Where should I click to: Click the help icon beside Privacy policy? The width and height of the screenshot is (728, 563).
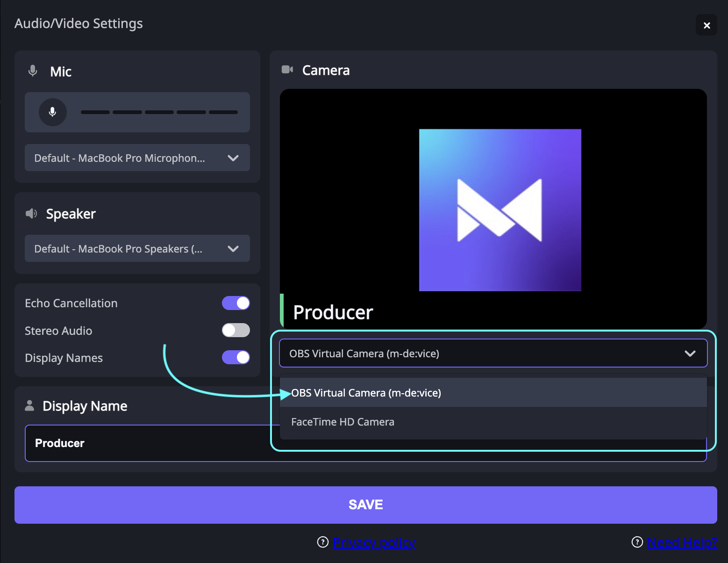323,542
